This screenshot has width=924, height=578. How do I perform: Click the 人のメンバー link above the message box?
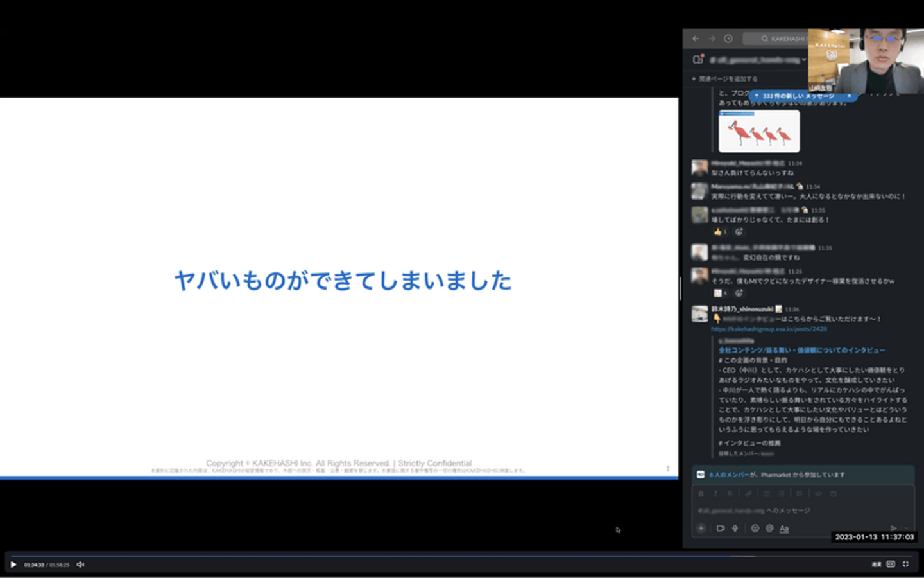pos(730,475)
